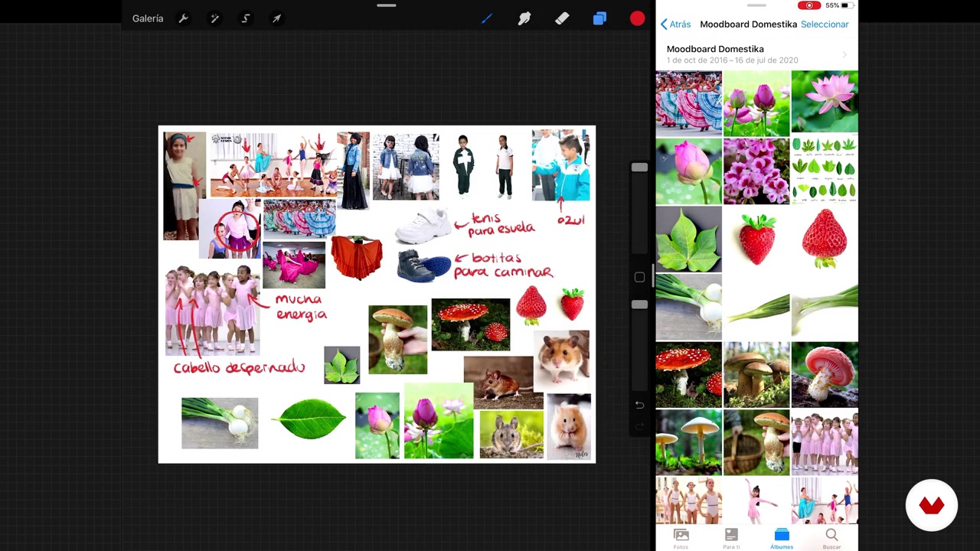Open the spring onions bulb thumbnail

point(688,307)
